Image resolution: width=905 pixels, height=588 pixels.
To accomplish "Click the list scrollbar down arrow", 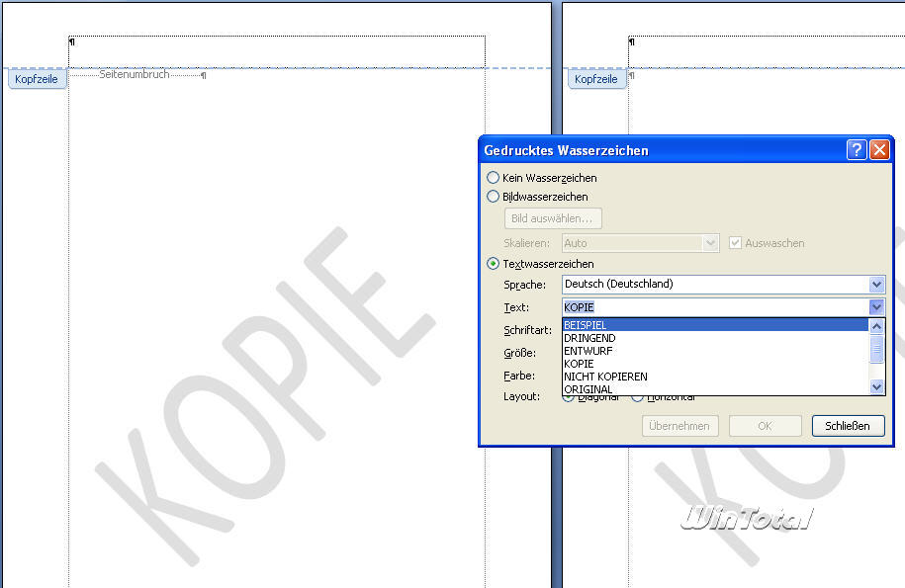I will pos(876,386).
